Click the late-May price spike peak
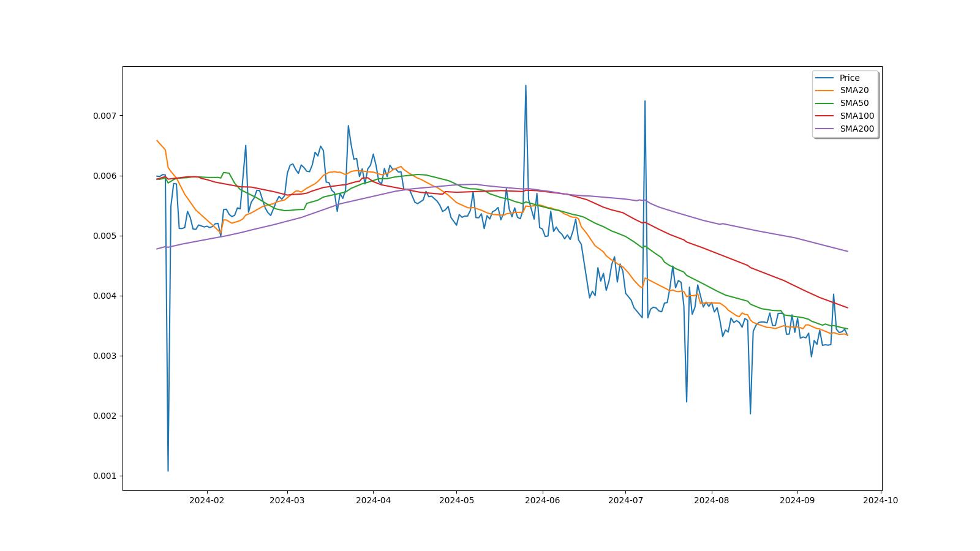980x551 pixels. [x=526, y=86]
